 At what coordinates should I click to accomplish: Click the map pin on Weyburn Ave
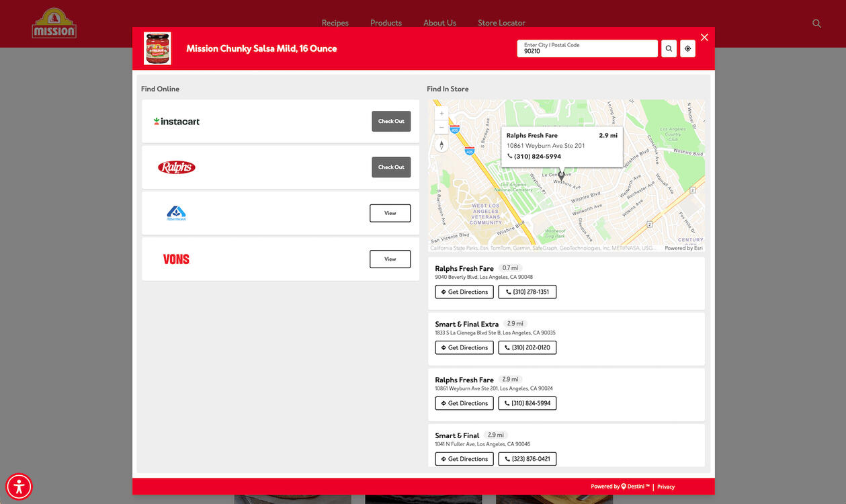[562, 175]
